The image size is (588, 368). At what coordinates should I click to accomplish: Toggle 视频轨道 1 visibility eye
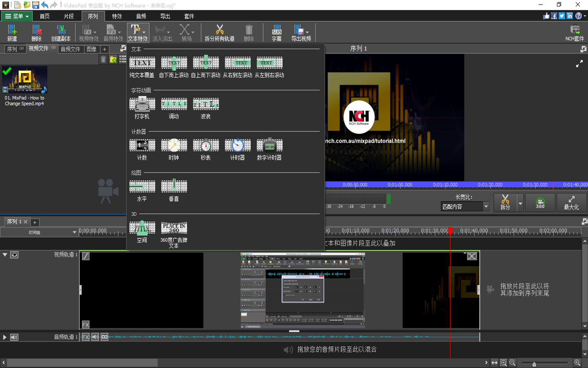[x=14, y=255]
